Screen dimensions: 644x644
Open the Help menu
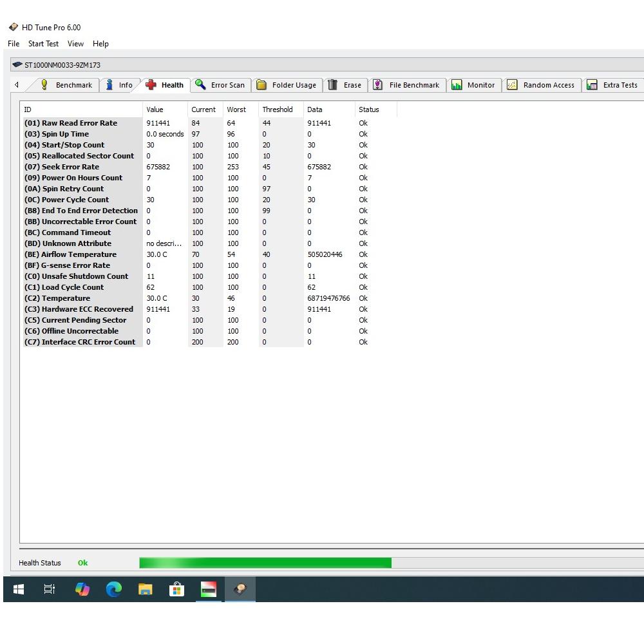coord(100,44)
